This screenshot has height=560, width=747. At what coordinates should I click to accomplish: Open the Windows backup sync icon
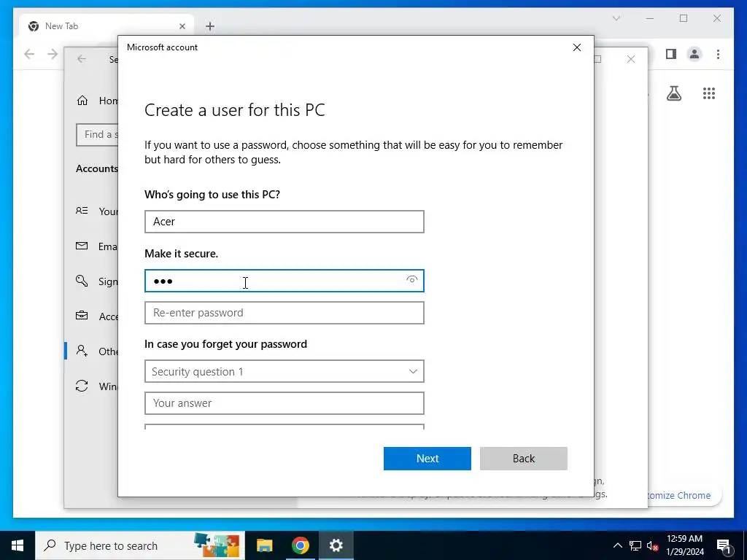(82, 386)
